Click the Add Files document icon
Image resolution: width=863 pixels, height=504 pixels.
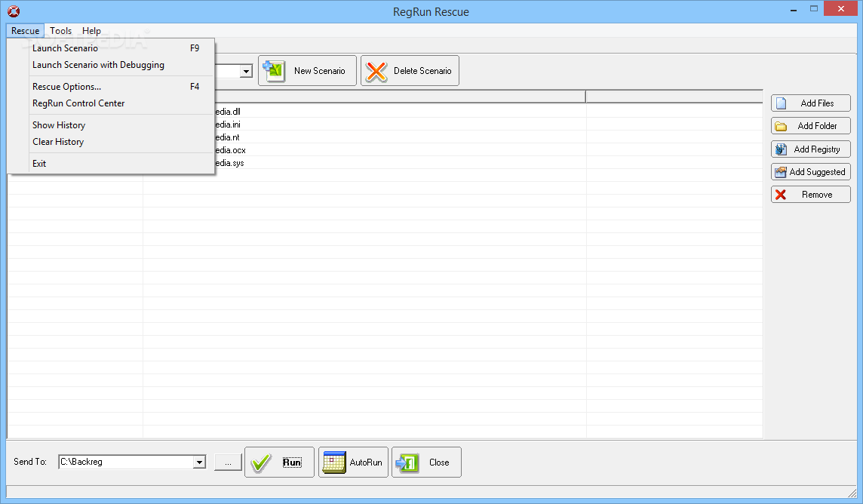781,103
